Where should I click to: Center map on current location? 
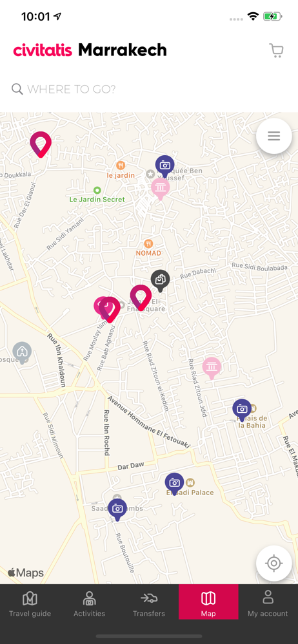pos(274,563)
